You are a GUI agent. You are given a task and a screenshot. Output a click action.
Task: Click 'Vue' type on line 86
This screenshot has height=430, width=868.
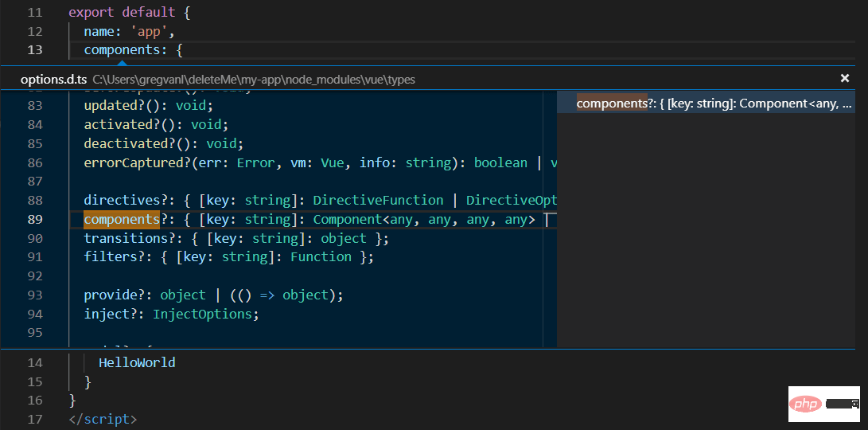click(x=332, y=163)
